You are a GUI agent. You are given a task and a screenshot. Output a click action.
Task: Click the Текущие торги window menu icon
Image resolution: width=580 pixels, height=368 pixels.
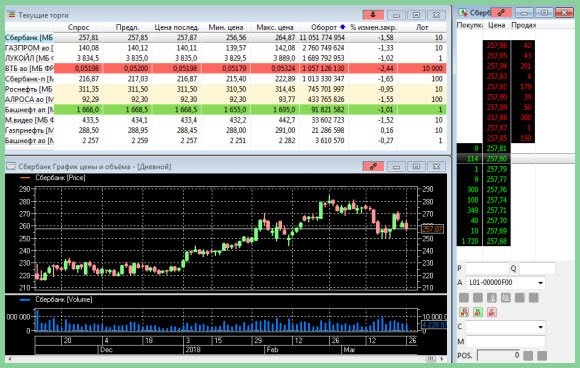[x=11, y=15]
